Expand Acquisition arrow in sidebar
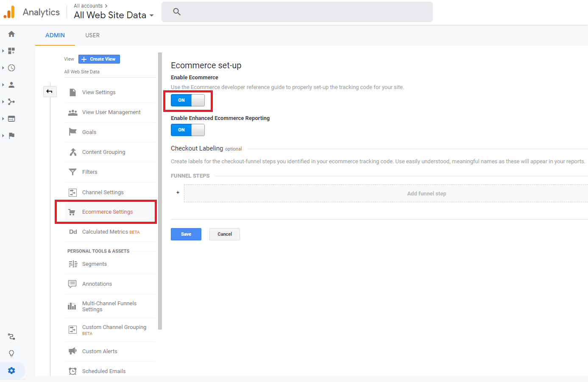588x382 pixels. click(x=3, y=102)
